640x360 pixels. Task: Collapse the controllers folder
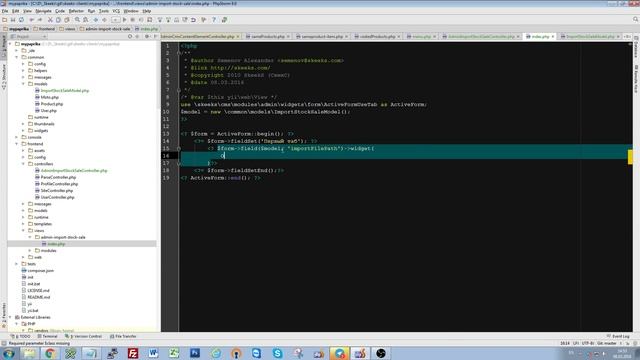click(23, 164)
